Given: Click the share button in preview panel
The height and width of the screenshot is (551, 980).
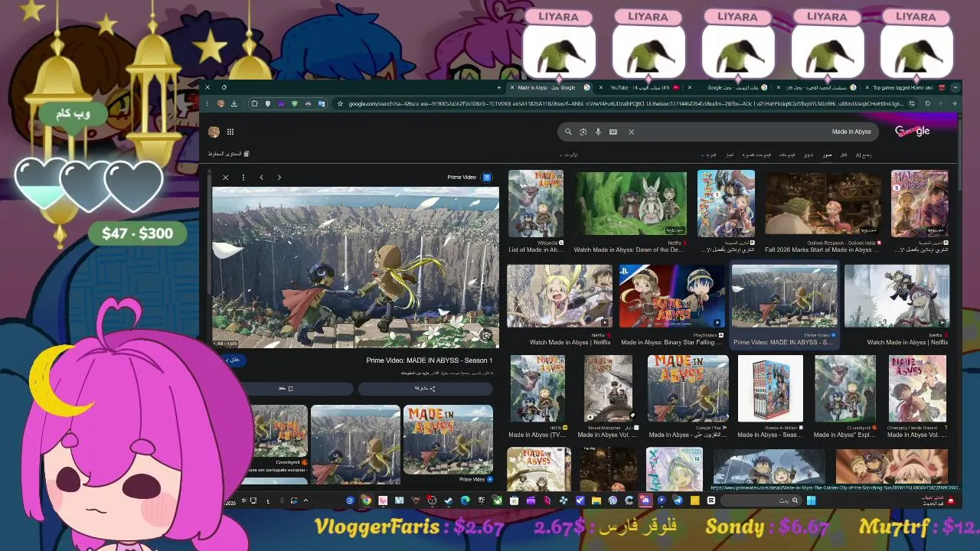Looking at the screenshot, I should click(425, 388).
